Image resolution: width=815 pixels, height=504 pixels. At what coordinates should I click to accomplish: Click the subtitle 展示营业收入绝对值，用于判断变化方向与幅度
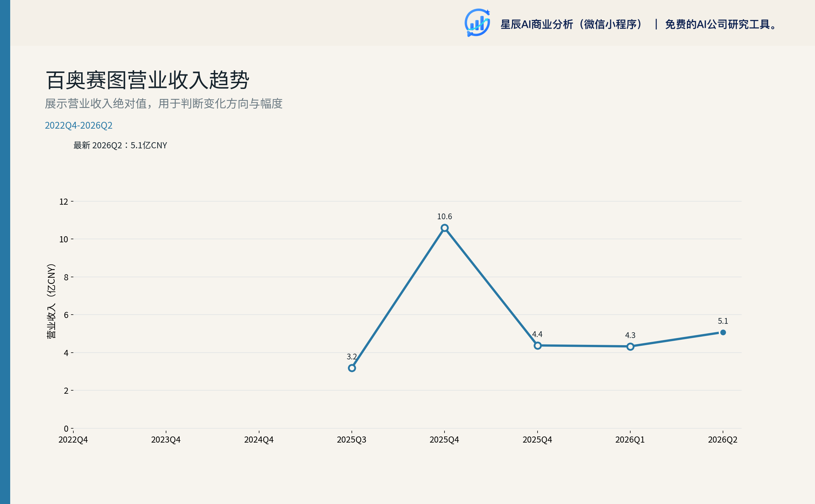[164, 104]
